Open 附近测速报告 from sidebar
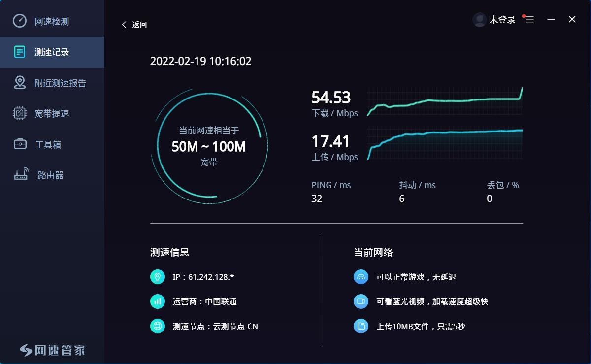The image size is (591, 364). coord(52,83)
